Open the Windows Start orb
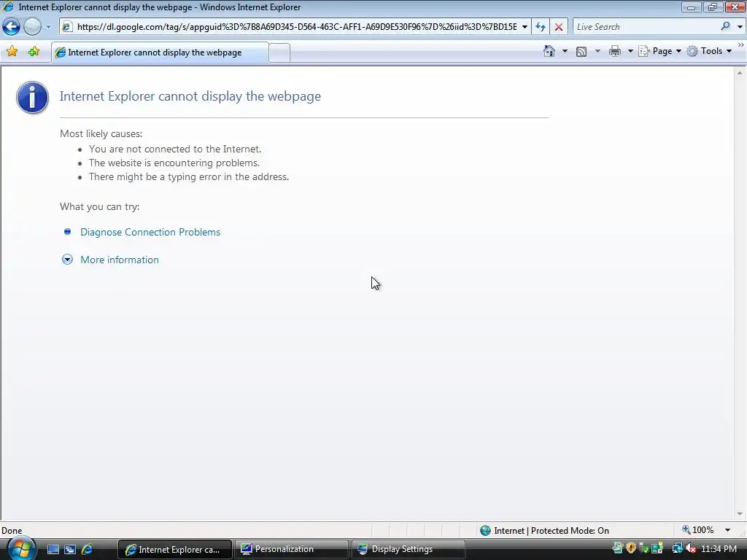This screenshot has height=560, width=747. pyautogui.click(x=20, y=549)
